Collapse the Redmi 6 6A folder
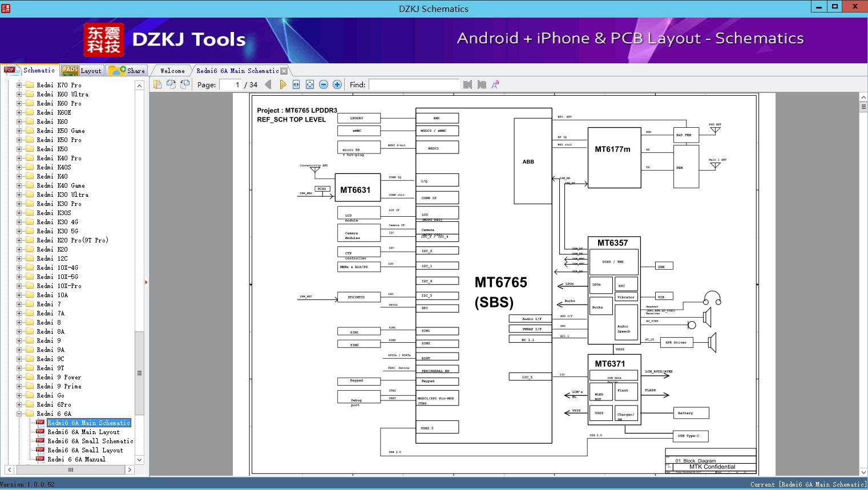 click(x=19, y=414)
